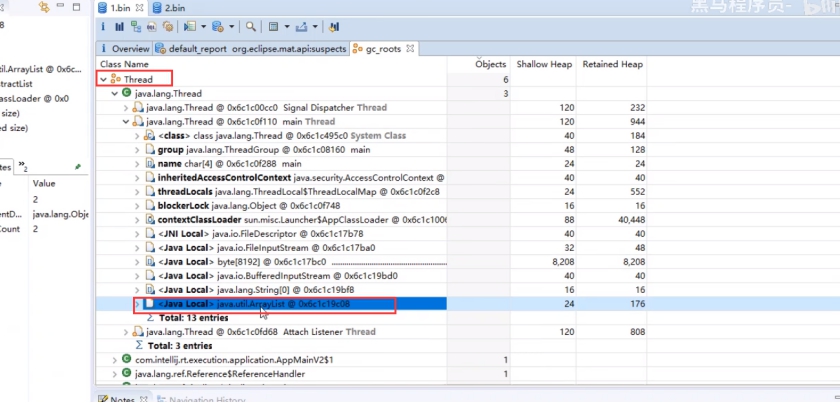
Task: Close the 1.bin editor tab
Action: coord(139,8)
